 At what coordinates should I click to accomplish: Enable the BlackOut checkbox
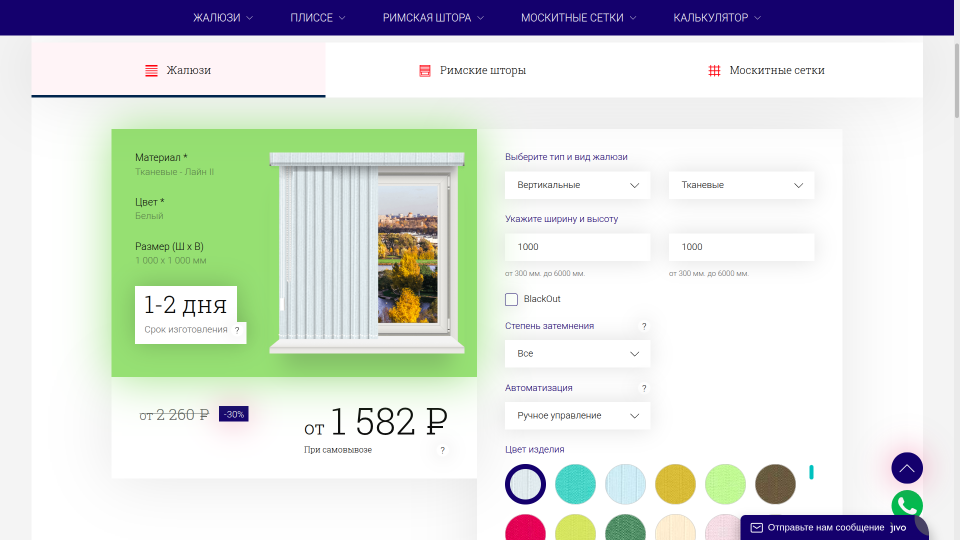(511, 299)
